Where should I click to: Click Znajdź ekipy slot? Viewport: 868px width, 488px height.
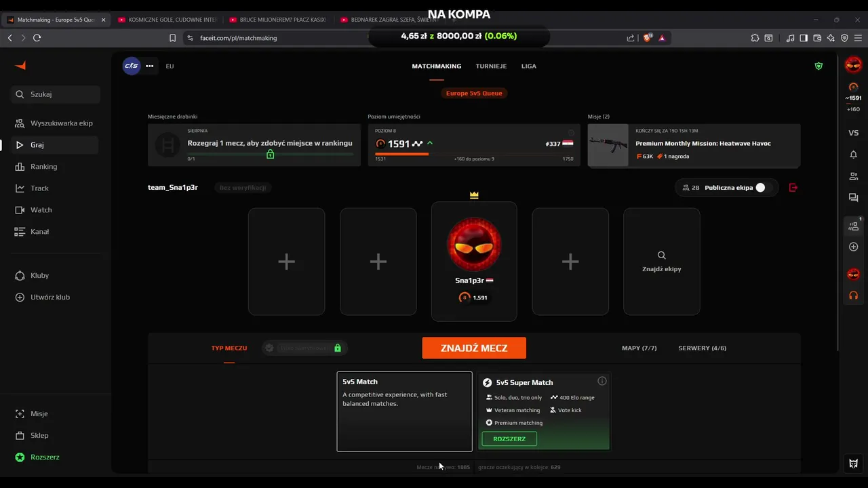(x=662, y=262)
